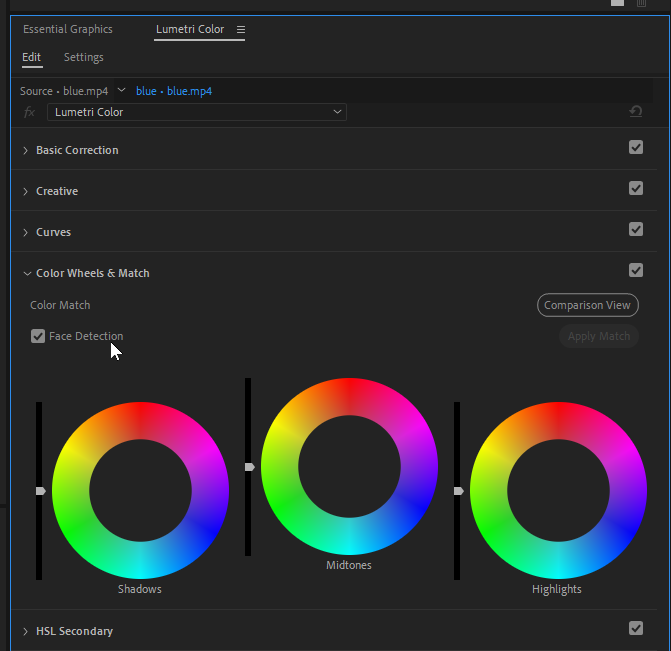The height and width of the screenshot is (651, 671).
Task: Switch to the Essential Graphics tab
Action: 68,30
